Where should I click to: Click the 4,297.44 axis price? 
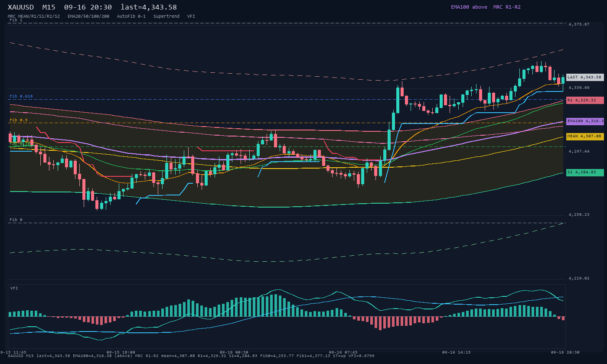coord(579,151)
